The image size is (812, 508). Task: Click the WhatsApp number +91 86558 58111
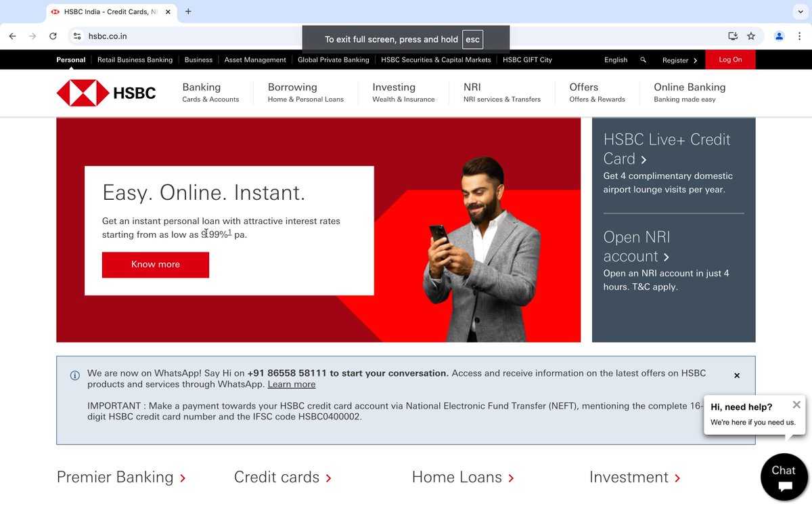click(x=287, y=373)
